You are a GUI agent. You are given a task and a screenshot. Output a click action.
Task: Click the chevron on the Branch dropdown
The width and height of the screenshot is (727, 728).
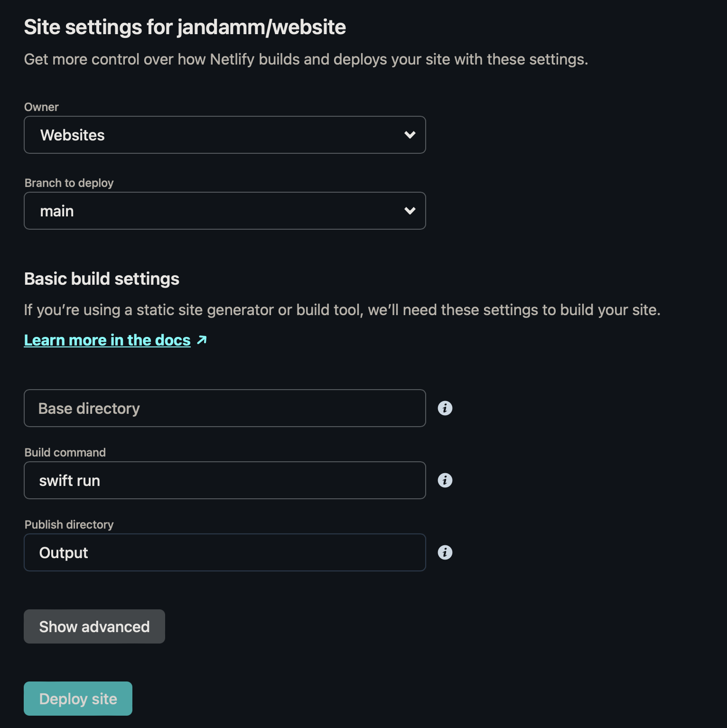tap(410, 211)
